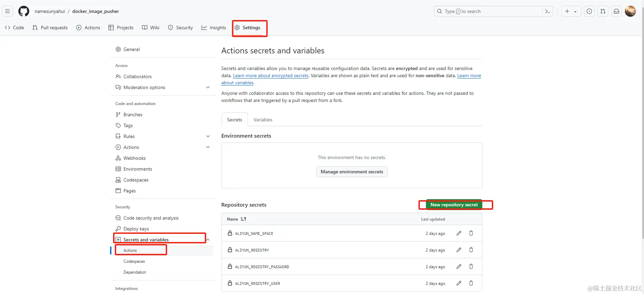Expand Moderation options in sidebar
644x294 pixels.
[208, 87]
